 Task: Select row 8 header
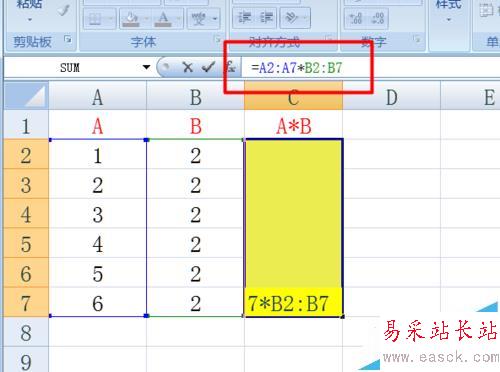coord(26,332)
